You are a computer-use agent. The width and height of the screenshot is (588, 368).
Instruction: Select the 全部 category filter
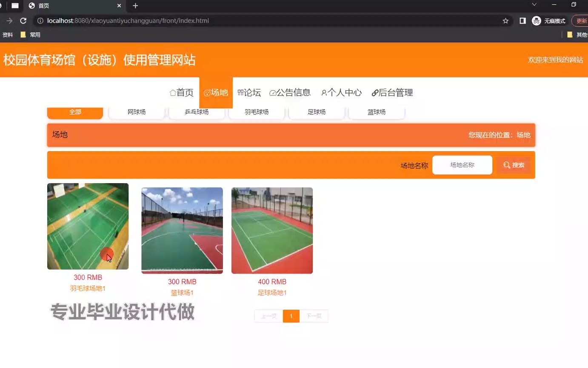coord(75,112)
